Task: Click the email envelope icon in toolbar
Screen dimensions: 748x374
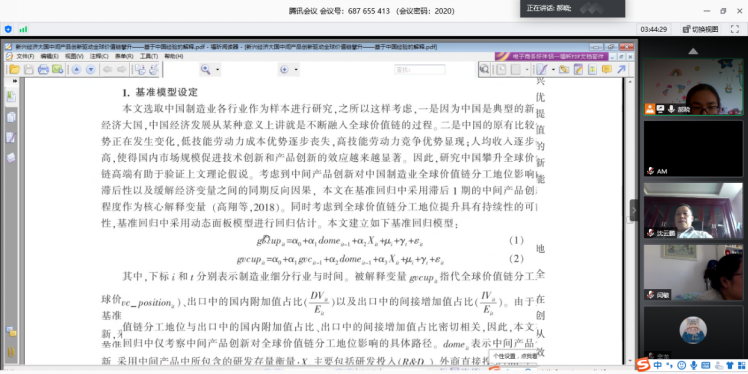Action: [58, 70]
